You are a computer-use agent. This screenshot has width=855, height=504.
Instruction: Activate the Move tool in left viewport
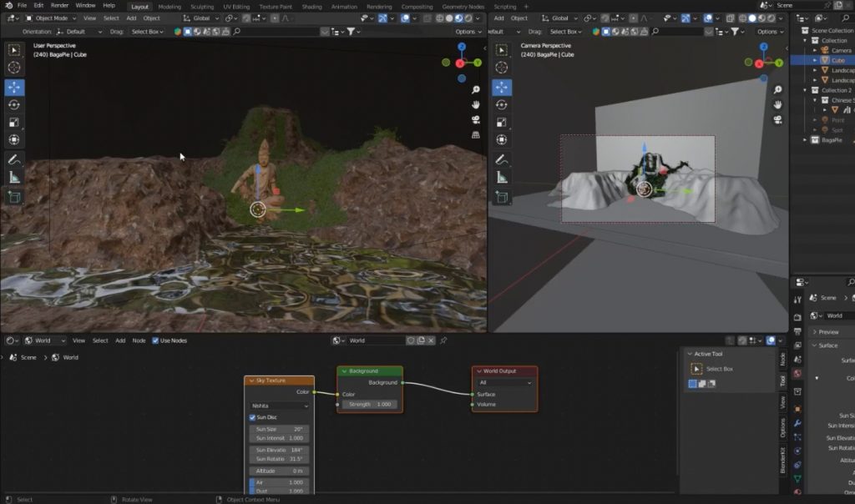coord(14,87)
